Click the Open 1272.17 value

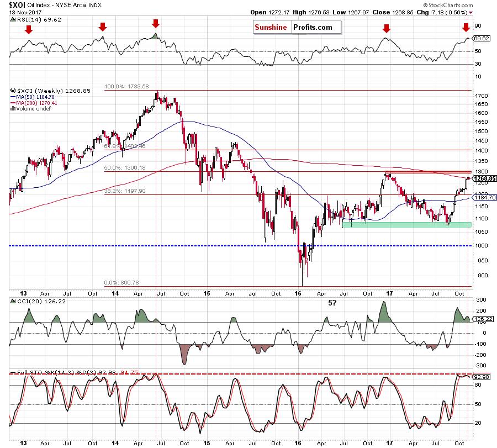pyautogui.click(x=269, y=12)
